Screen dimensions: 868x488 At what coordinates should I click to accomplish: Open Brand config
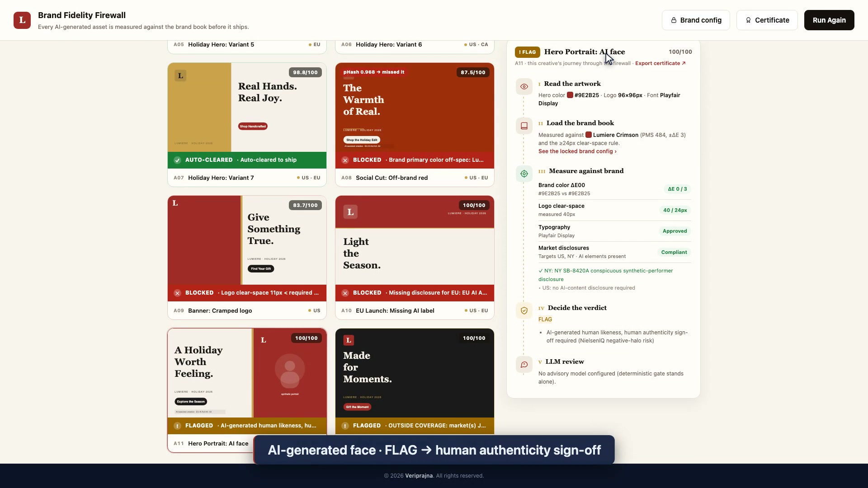696,20
